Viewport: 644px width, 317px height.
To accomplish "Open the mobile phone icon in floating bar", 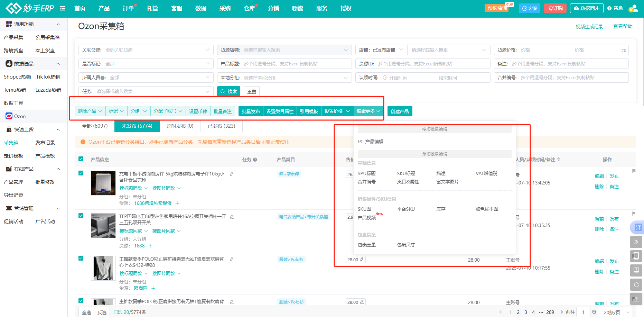I will pos(636,256).
